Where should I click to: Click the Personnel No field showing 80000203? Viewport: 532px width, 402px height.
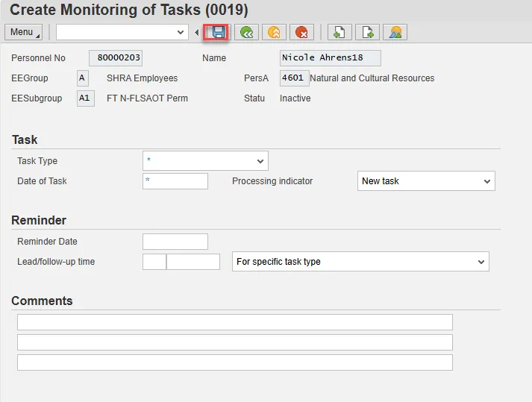116,58
